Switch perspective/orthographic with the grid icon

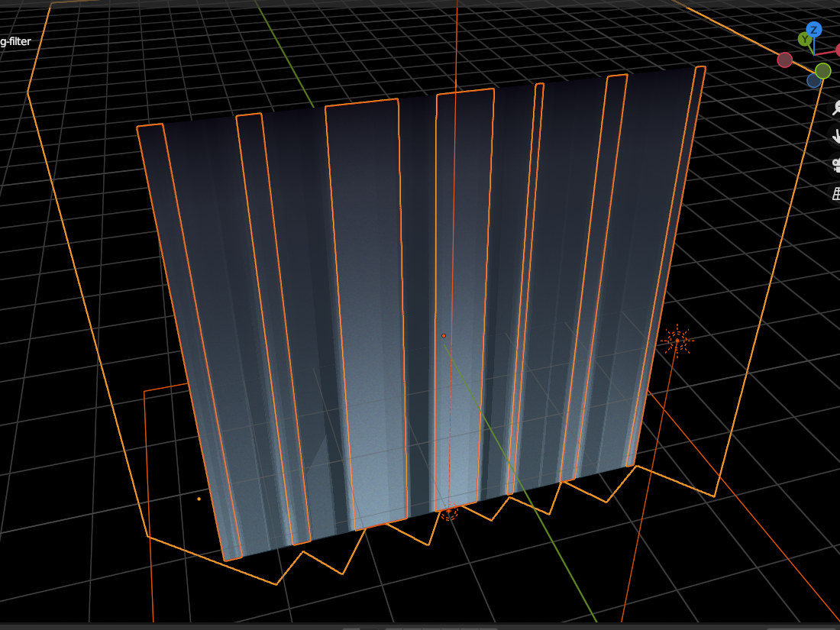coord(835,193)
